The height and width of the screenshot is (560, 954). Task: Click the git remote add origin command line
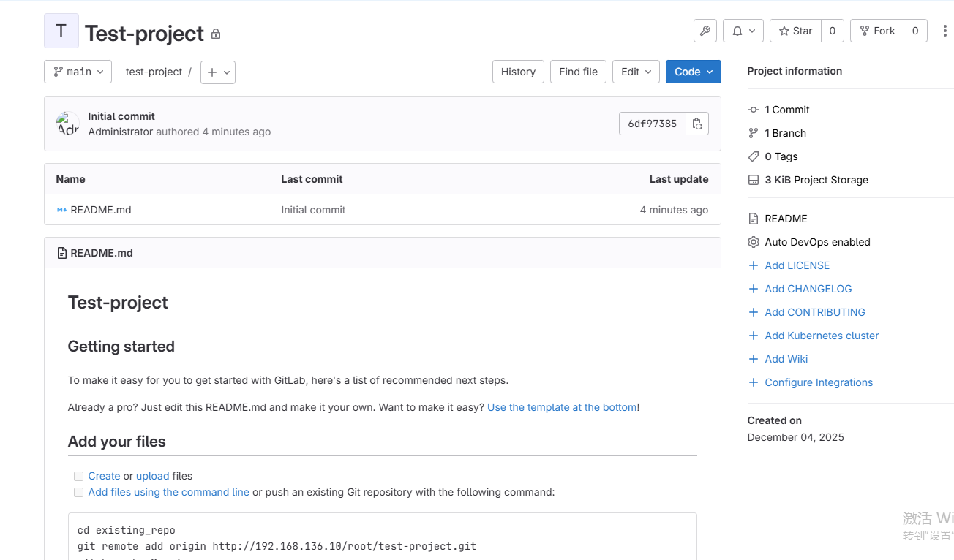point(277,546)
